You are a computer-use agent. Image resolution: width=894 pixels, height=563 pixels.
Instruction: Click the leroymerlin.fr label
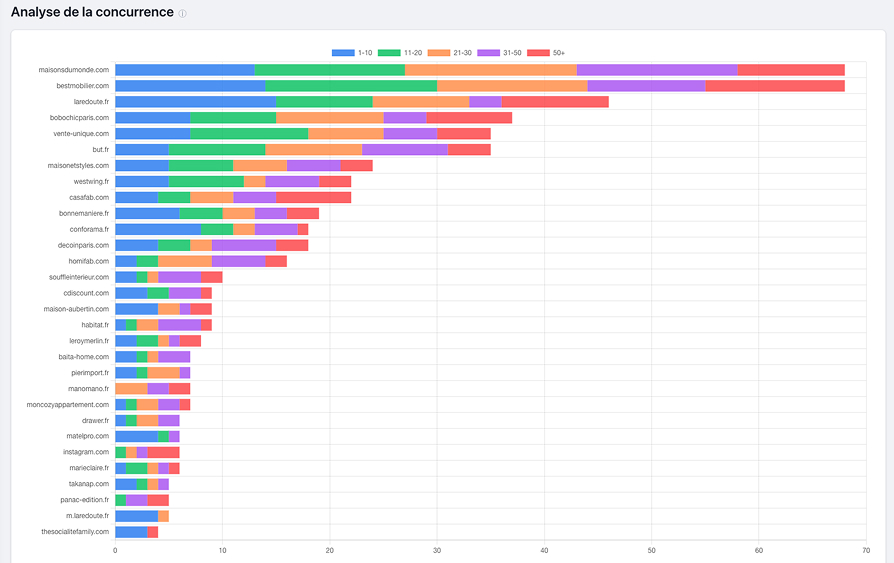[x=89, y=341]
